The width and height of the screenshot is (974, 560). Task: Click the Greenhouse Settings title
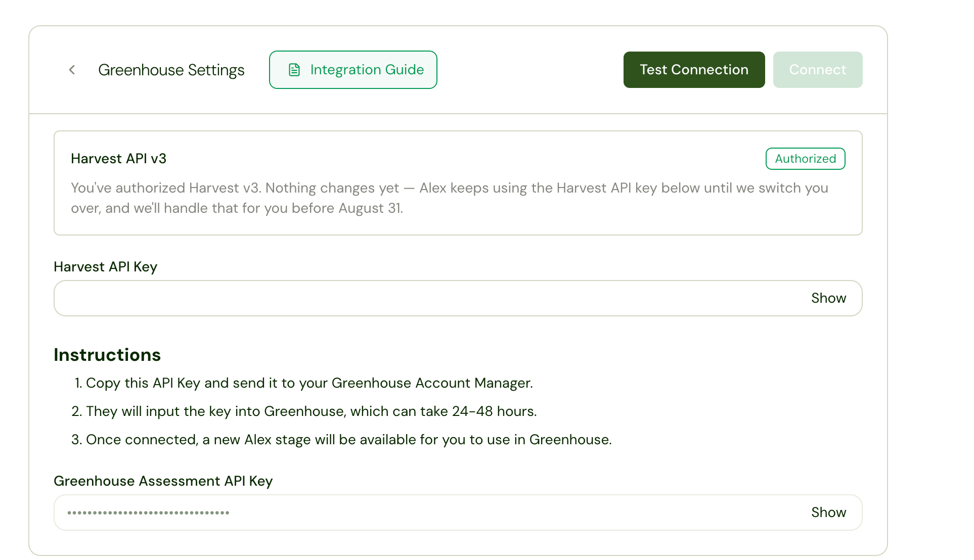[x=171, y=70]
